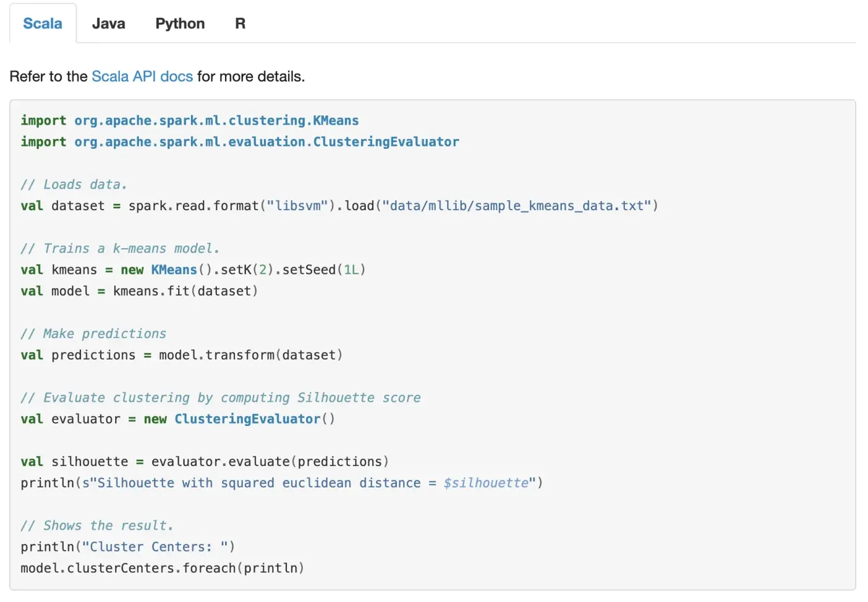The height and width of the screenshot is (602, 868).
Task: Click the "Cluster Centers: " println line
Action: click(x=128, y=547)
